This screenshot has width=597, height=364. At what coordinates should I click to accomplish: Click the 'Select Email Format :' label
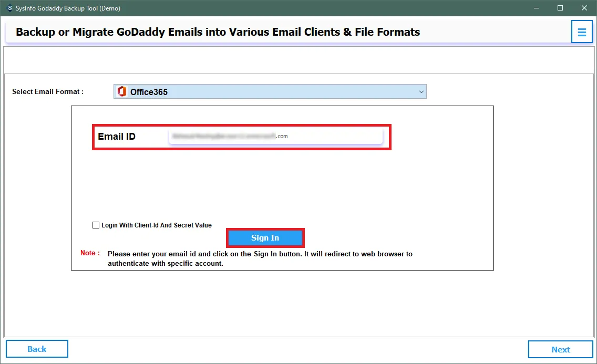(48, 92)
